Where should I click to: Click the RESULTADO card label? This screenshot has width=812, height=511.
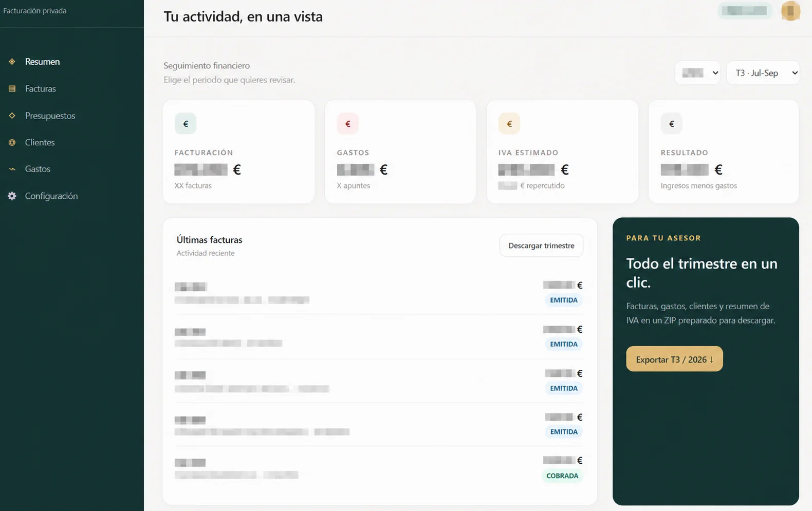pos(685,153)
